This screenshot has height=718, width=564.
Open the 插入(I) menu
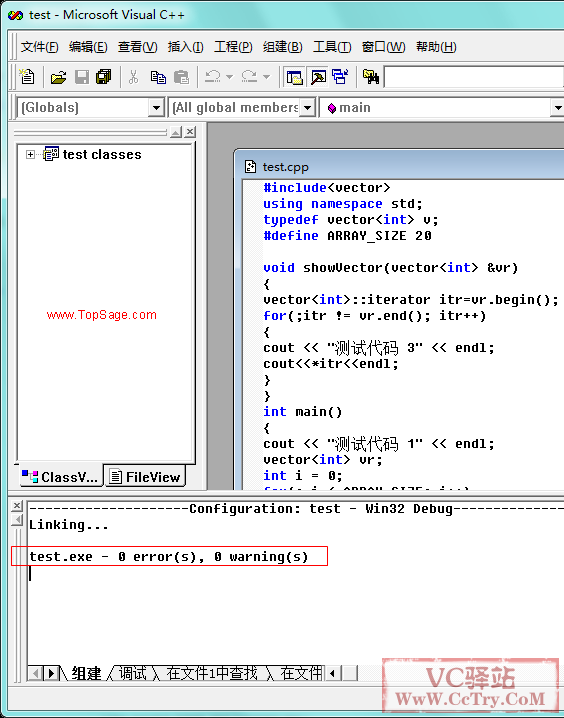pos(185,47)
